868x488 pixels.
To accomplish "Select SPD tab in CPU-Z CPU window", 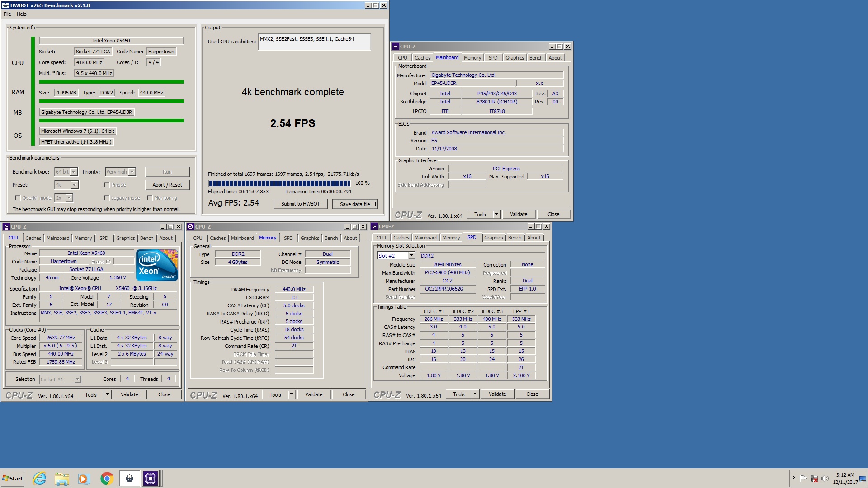I will (104, 238).
